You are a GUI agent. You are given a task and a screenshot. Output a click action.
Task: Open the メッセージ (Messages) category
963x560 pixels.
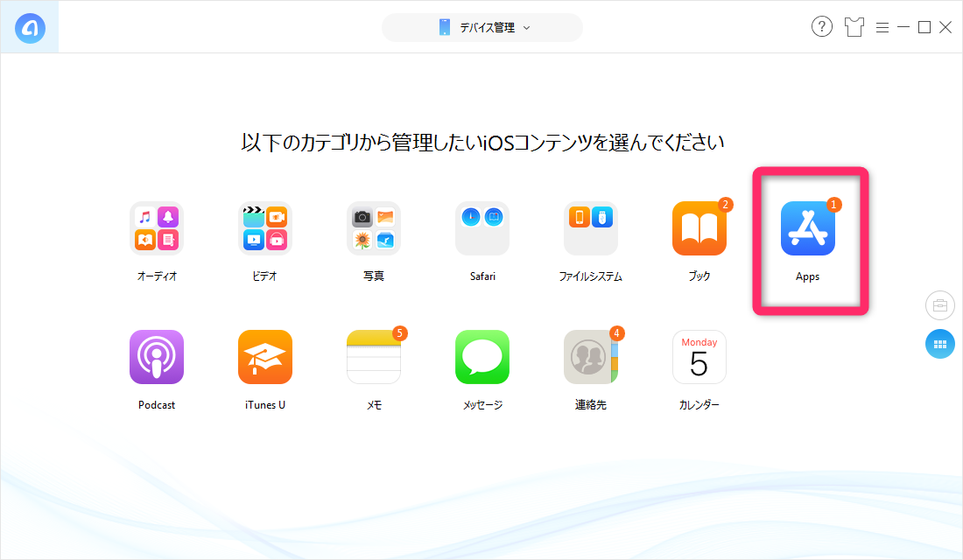pos(482,357)
